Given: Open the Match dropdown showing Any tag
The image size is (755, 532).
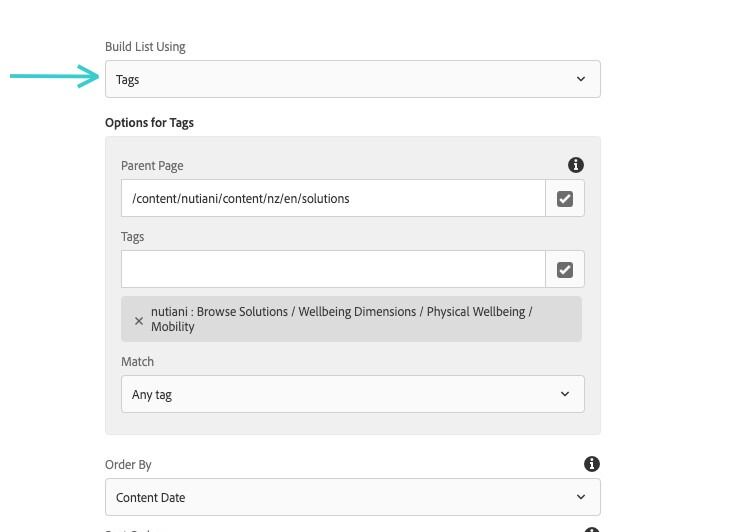Looking at the screenshot, I should [x=352, y=394].
